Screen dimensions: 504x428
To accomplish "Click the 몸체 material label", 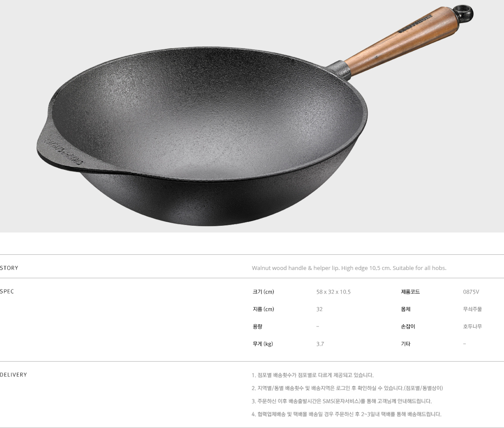I will [x=406, y=309].
